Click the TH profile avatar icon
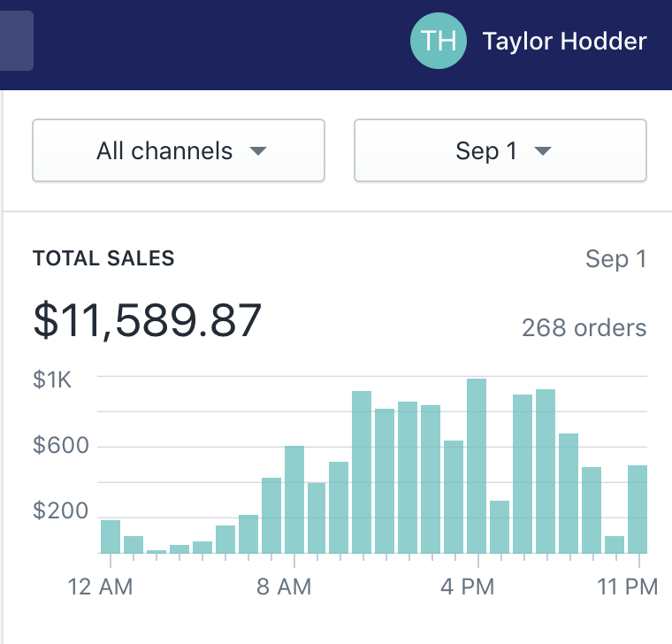 [x=439, y=41]
